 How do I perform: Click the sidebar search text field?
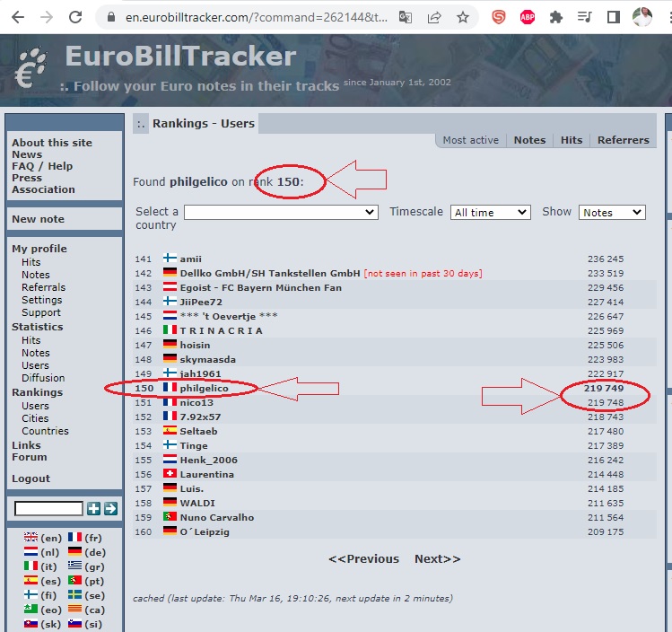tap(48, 509)
